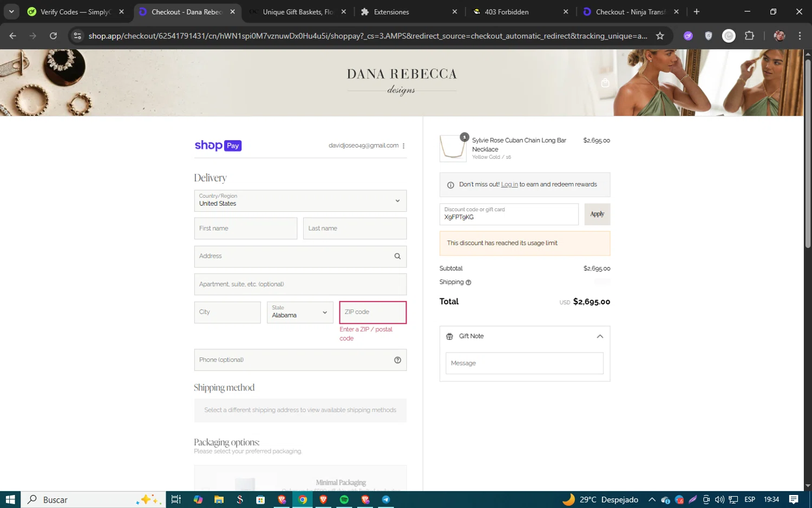Go back to the previous page
This screenshot has height=508, width=812.
click(x=13, y=36)
